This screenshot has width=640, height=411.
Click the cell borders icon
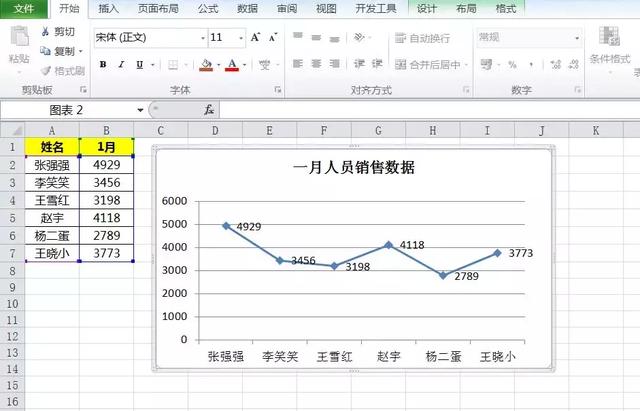pos(173,64)
